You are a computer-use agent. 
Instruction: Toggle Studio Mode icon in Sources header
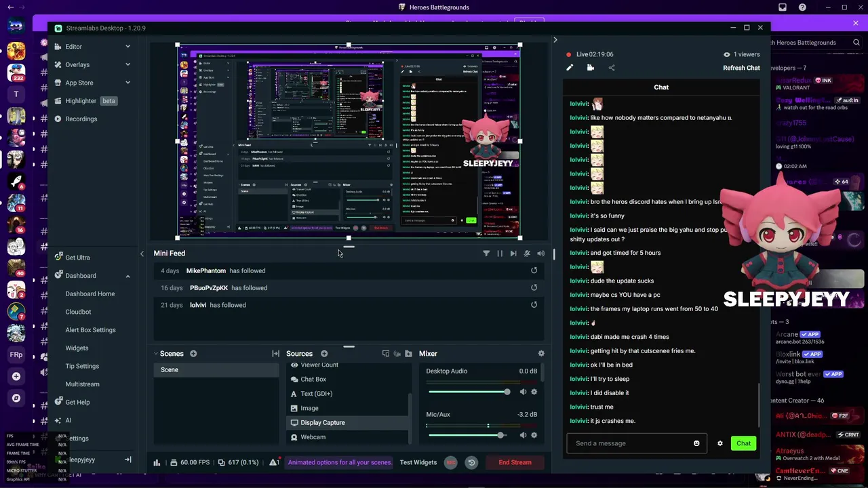(385, 354)
